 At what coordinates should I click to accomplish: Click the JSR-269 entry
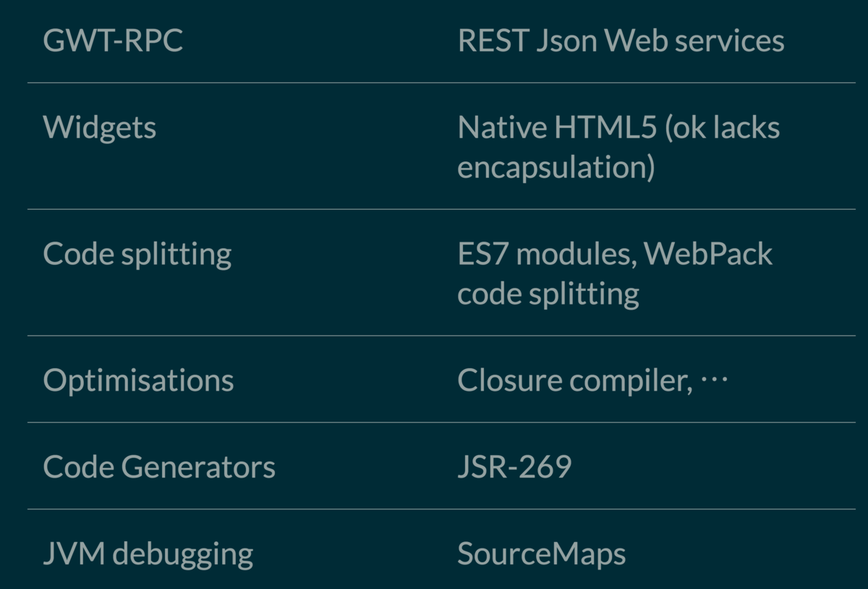click(x=514, y=467)
